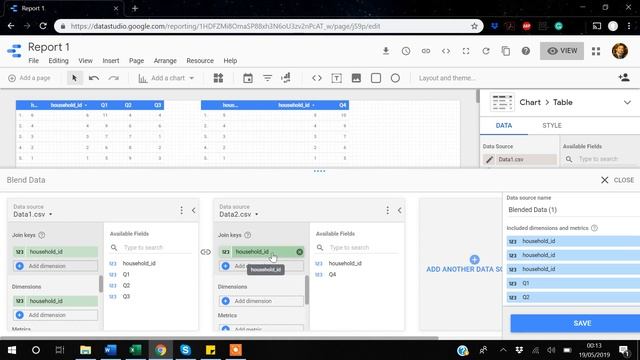The height and width of the screenshot is (360, 640).
Task: Open version history clock icon
Action: 406,51
